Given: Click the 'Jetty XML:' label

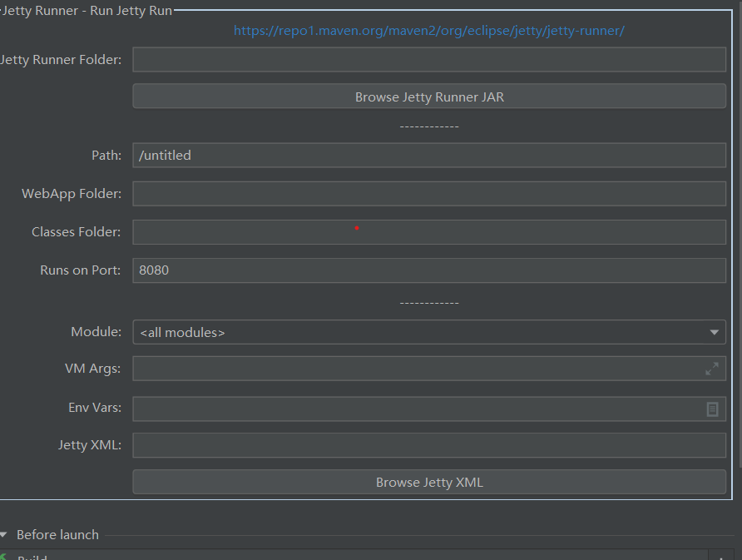Looking at the screenshot, I should pyautogui.click(x=90, y=445).
